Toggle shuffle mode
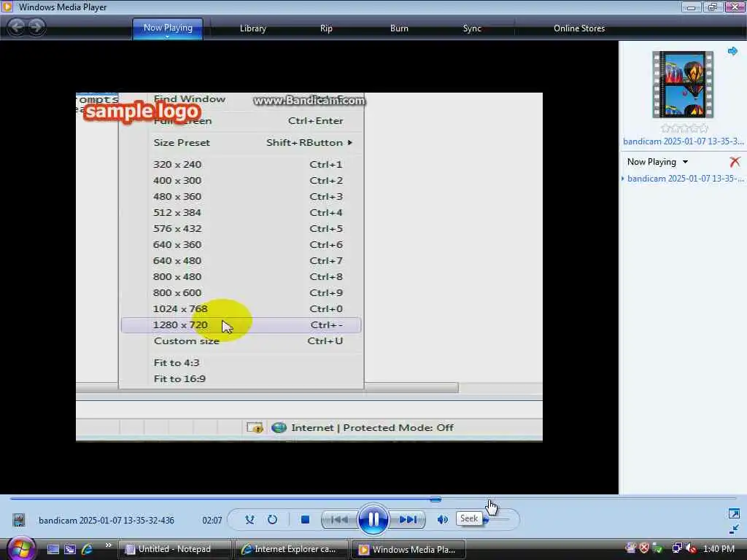 point(249,519)
